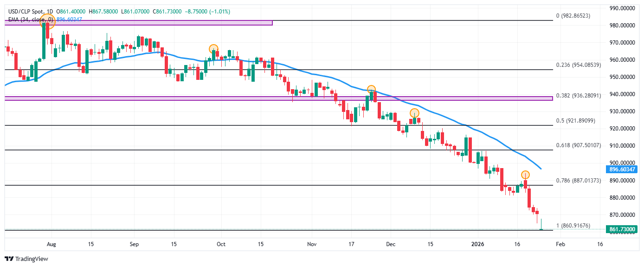Click the orange circle marker near October start
This screenshot has width=644, height=267.
click(213, 49)
